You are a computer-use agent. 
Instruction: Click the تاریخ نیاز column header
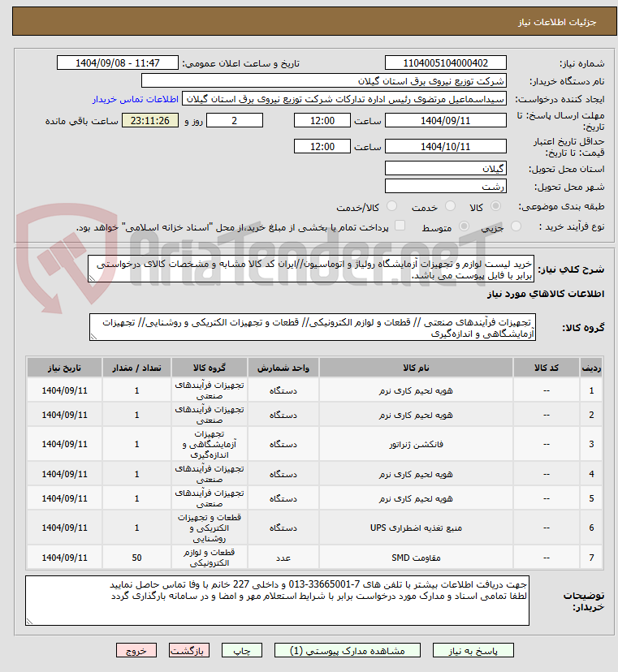coord(64,368)
